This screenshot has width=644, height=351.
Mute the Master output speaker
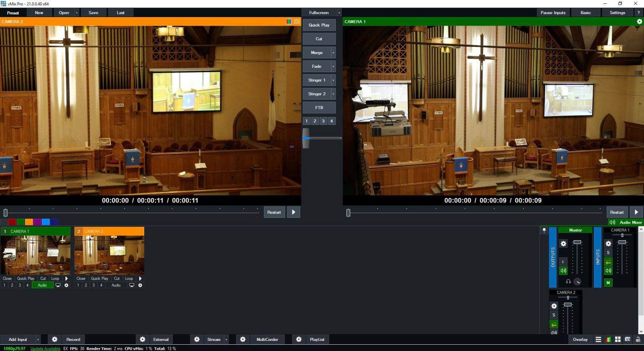(x=563, y=270)
